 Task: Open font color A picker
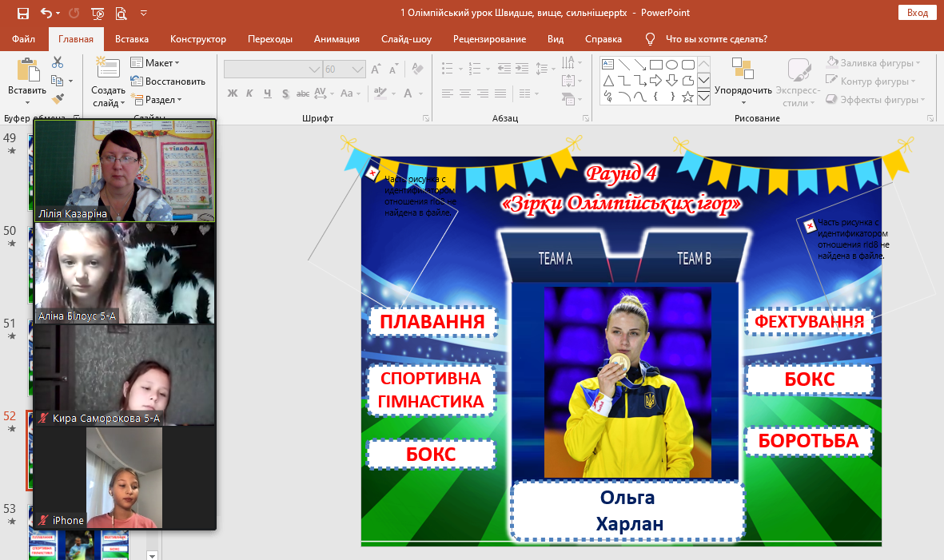(x=408, y=93)
